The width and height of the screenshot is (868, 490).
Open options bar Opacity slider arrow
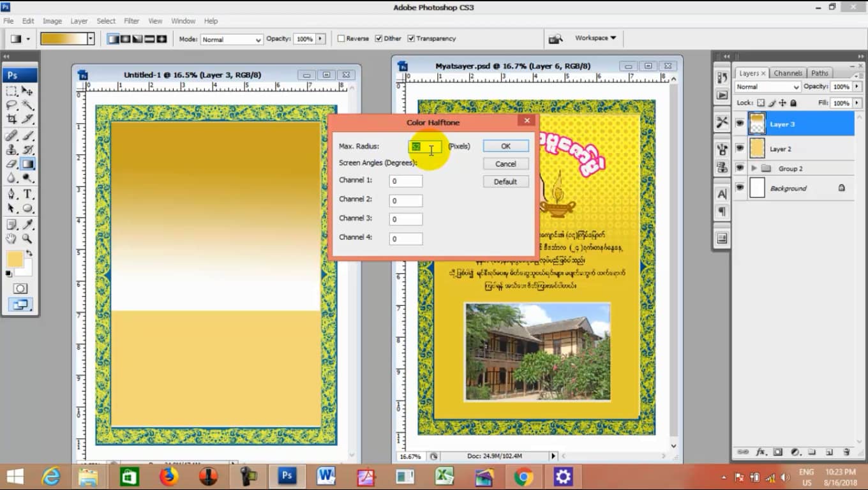[x=320, y=39]
